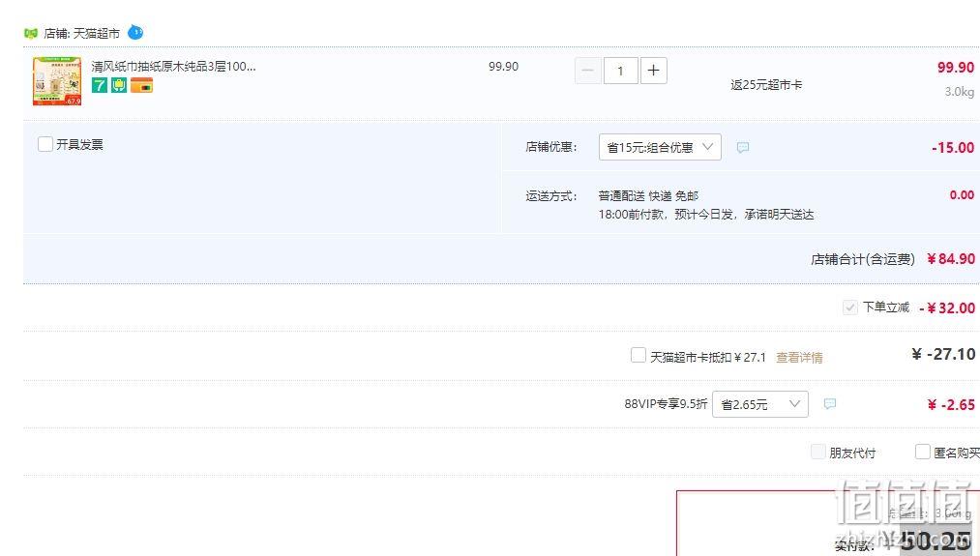Click the 普通配送 快递 免邮 delivery text
This screenshot has width=980, height=556.
[x=648, y=195]
